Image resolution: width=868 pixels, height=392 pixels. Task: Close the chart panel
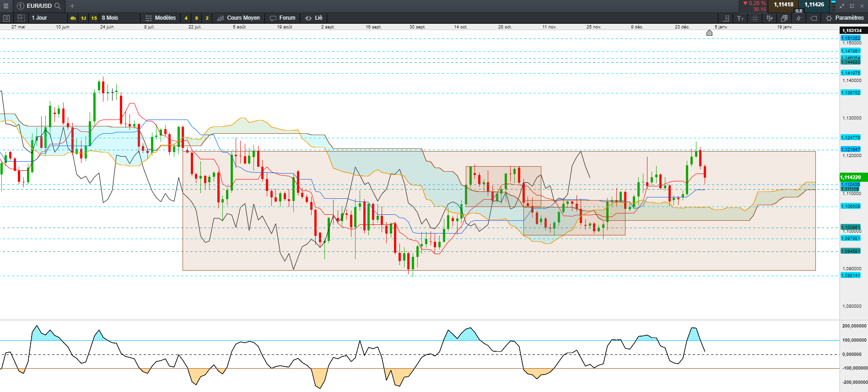[862, 6]
